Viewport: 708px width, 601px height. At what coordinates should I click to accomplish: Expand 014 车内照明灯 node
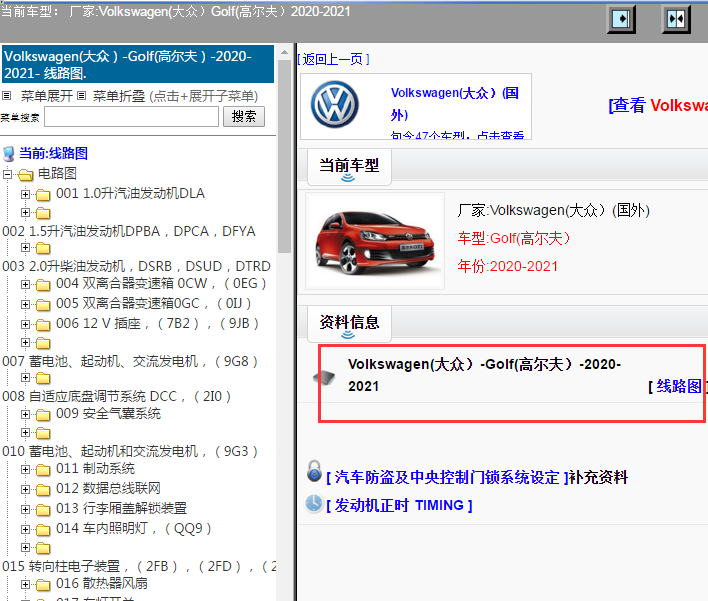click(25, 529)
